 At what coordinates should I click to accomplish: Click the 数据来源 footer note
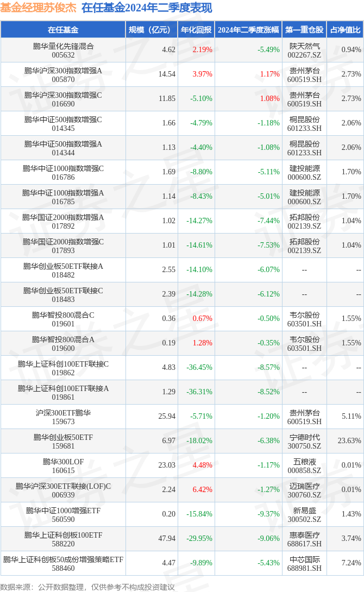pyautogui.click(x=87, y=587)
